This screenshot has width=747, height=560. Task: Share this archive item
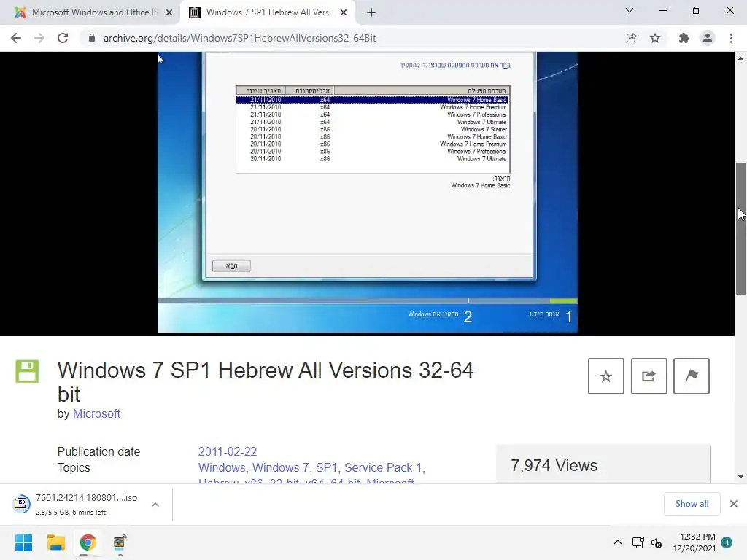point(649,376)
